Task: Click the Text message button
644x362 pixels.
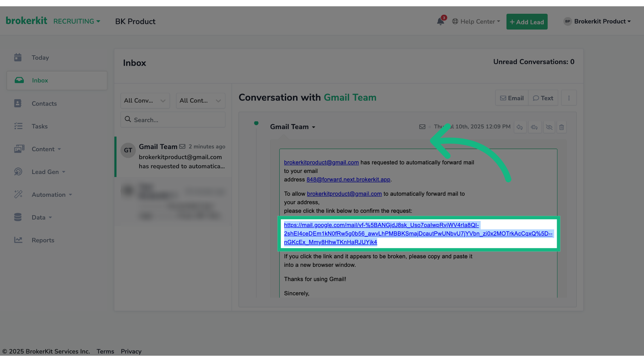Action: pyautogui.click(x=543, y=98)
